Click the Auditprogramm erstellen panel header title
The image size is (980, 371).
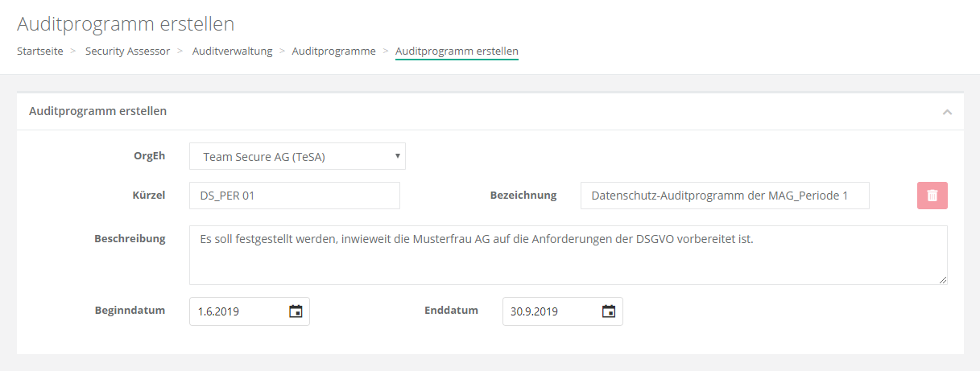[97, 111]
